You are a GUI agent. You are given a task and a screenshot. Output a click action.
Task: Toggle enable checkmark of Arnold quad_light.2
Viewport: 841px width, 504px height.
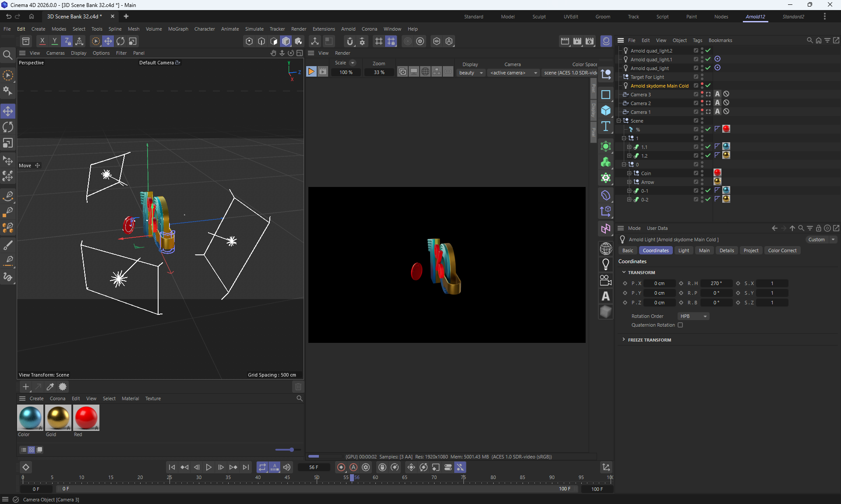click(708, 50)
